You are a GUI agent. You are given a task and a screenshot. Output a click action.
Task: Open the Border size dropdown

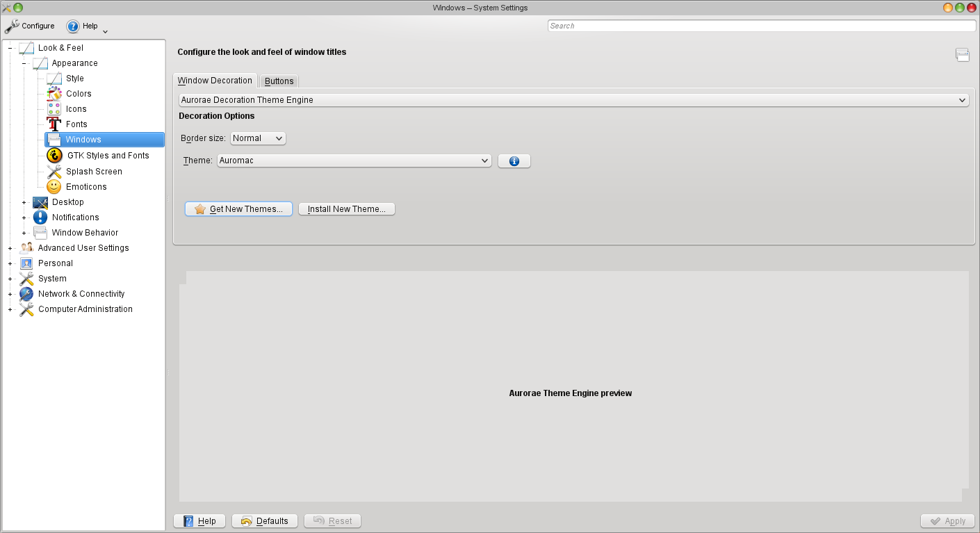click(258, 138)
